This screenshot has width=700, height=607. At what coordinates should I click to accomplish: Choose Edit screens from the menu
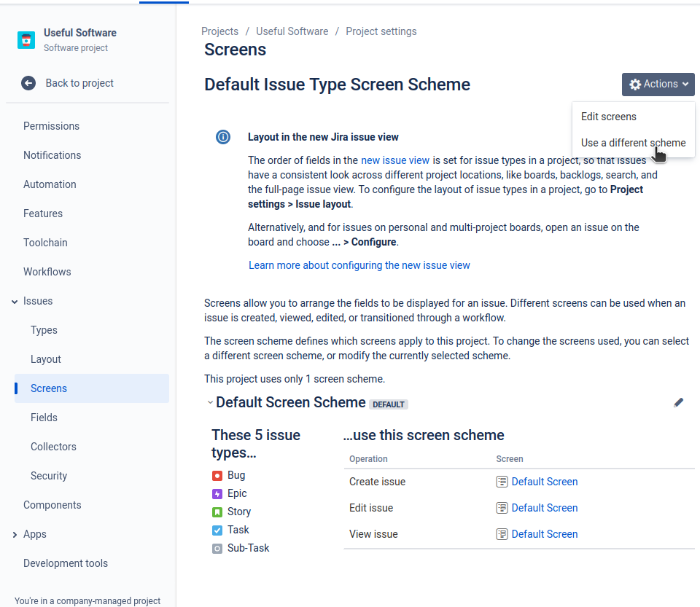tap(609, 116)
